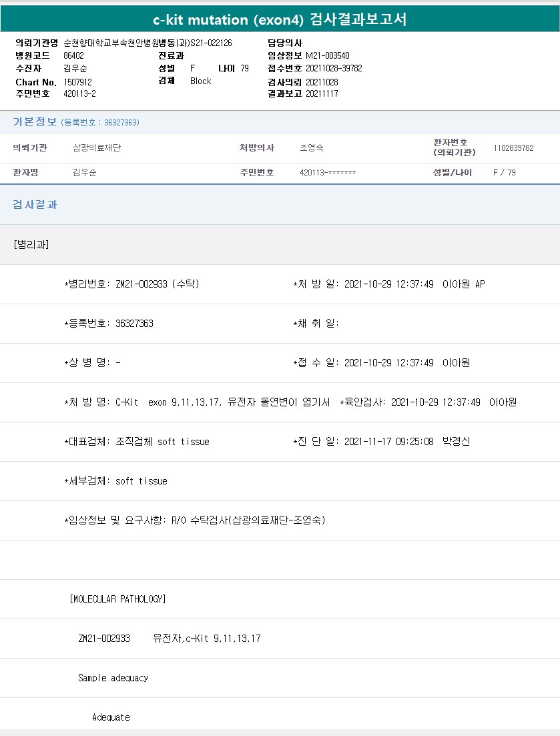
Task: Select the 세부검체 'soft tissue' line
Action: coord(116,481)
